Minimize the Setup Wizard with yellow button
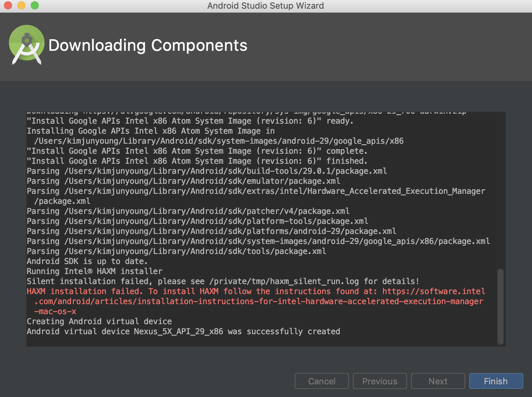This screenshot has height=397, width=532. pos(21,5)
